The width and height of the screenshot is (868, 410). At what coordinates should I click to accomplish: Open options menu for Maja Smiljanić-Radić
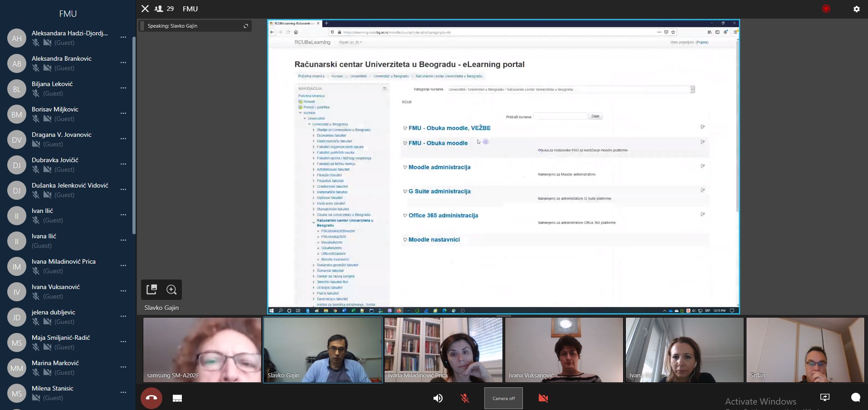point(123,342)
